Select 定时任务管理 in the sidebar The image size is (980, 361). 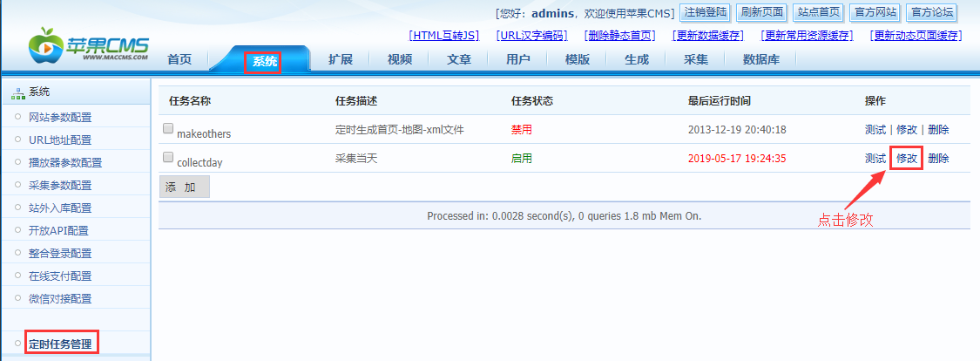point(60,344)
